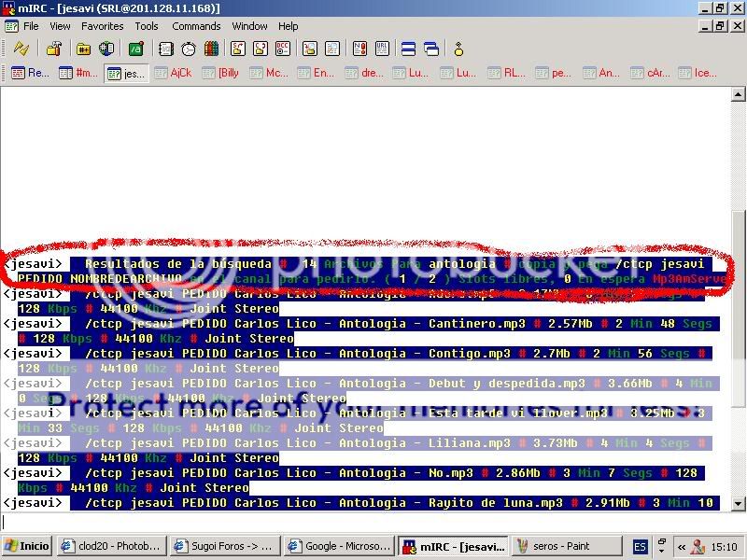Switch to the RL... query tab

click(x=507, y=73)
